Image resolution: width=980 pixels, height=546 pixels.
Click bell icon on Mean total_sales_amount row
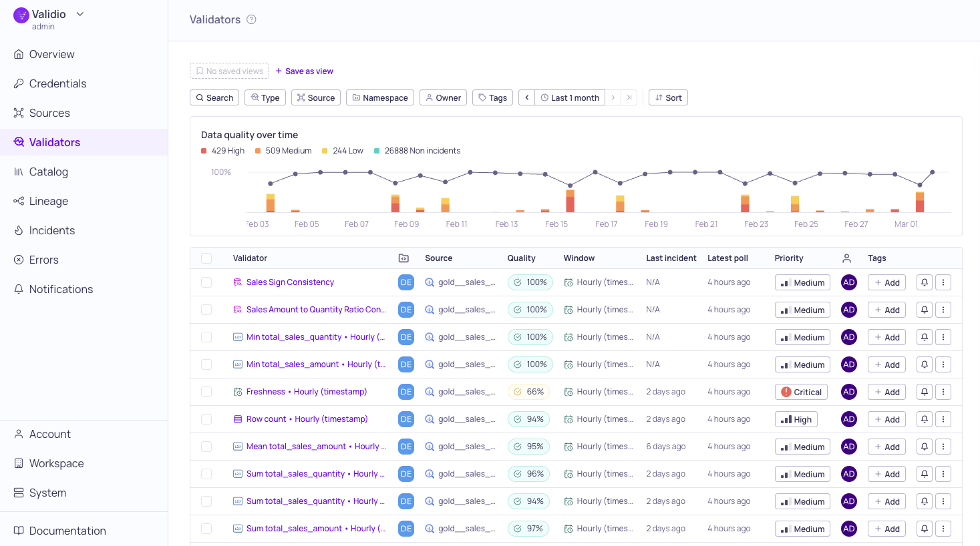click(x=925, y=447)
